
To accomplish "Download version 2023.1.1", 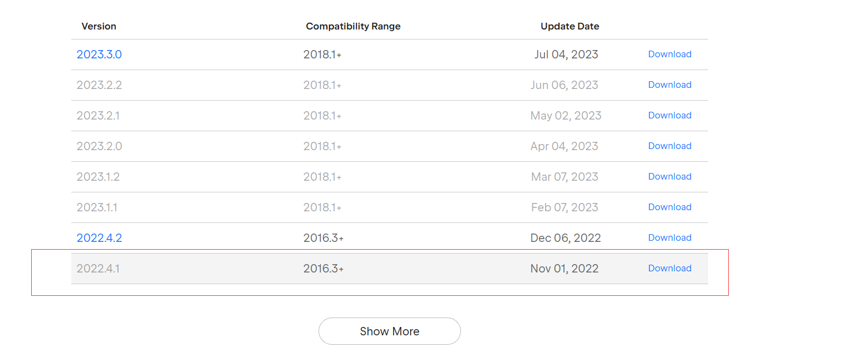I will point(669,207).
